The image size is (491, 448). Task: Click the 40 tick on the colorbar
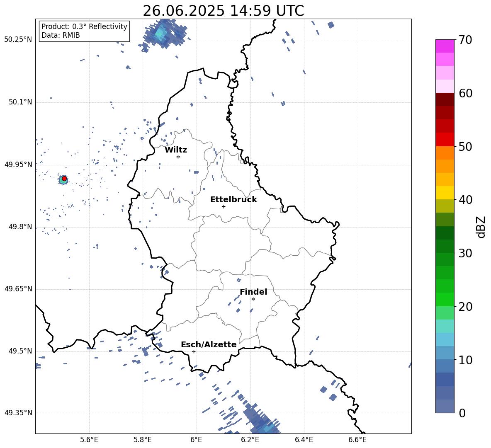pos(465,200)
